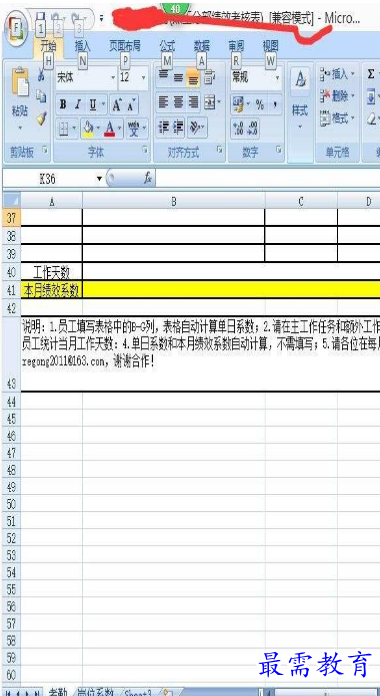
Task: Click the increase decimal places icon
Action: click(238, 129)
